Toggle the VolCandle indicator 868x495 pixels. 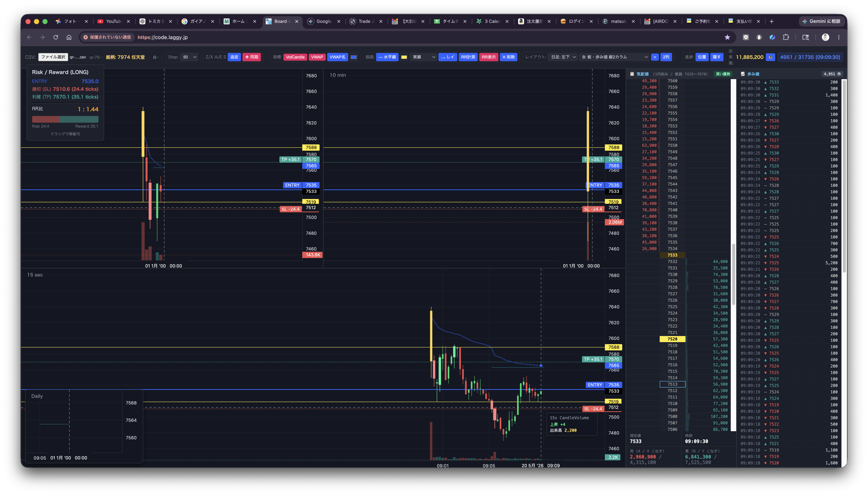[x=295, y=57]
